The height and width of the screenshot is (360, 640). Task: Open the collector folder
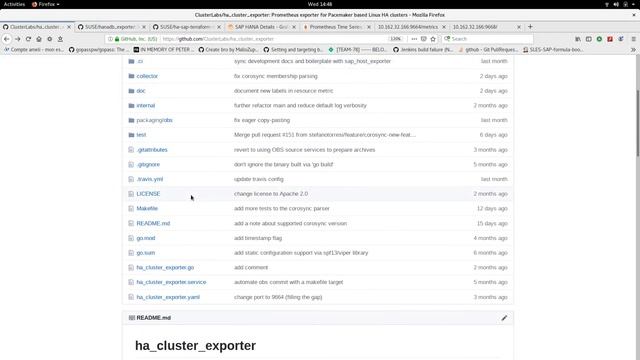(147, 76)
